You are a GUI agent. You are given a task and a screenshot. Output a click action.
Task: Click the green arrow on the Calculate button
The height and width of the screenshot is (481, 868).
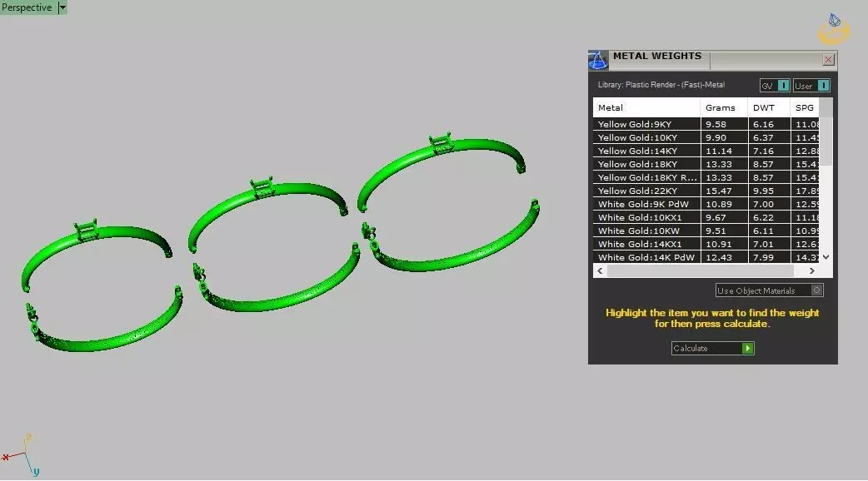(x=747, y=349)
